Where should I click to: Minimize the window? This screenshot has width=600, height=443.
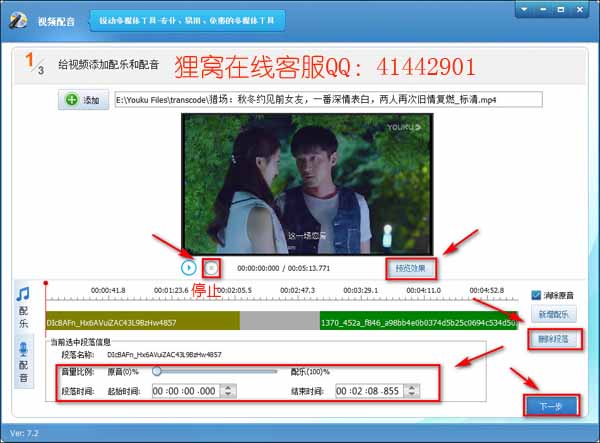[543, 9]
